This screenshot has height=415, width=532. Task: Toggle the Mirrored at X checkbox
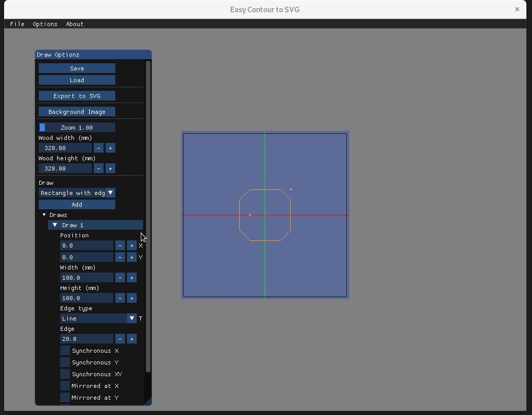(x=65, y=386)
